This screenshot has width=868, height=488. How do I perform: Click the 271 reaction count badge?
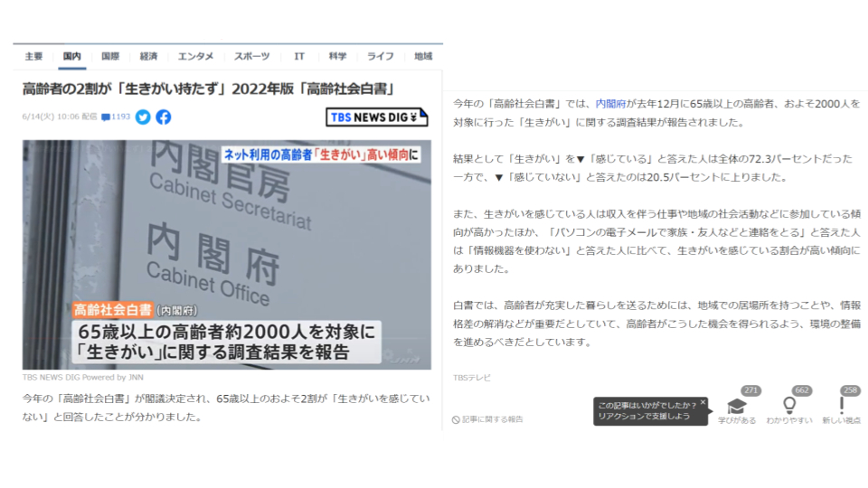pyautogui.click(x=750, y=390)
